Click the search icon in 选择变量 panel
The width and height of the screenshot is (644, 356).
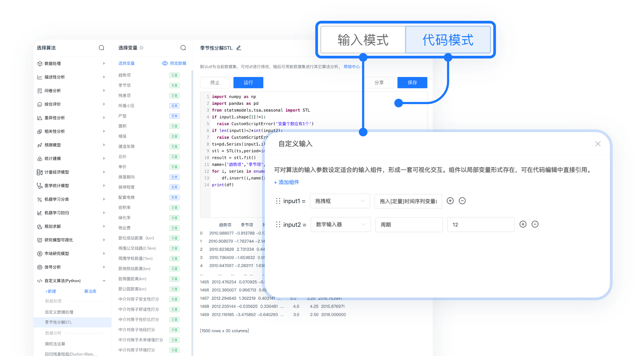[183, 48]
